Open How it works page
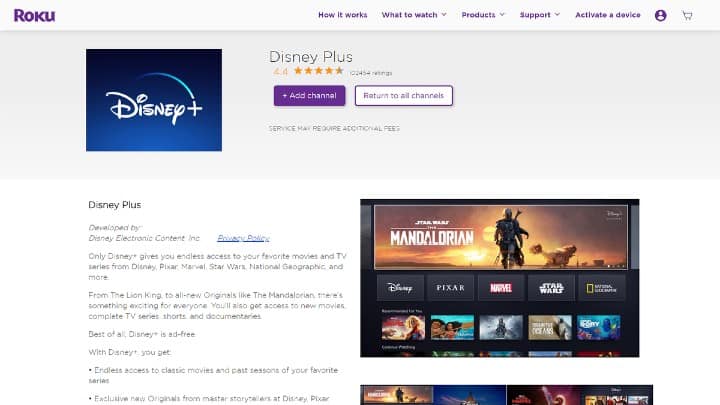 coord(343,15)
